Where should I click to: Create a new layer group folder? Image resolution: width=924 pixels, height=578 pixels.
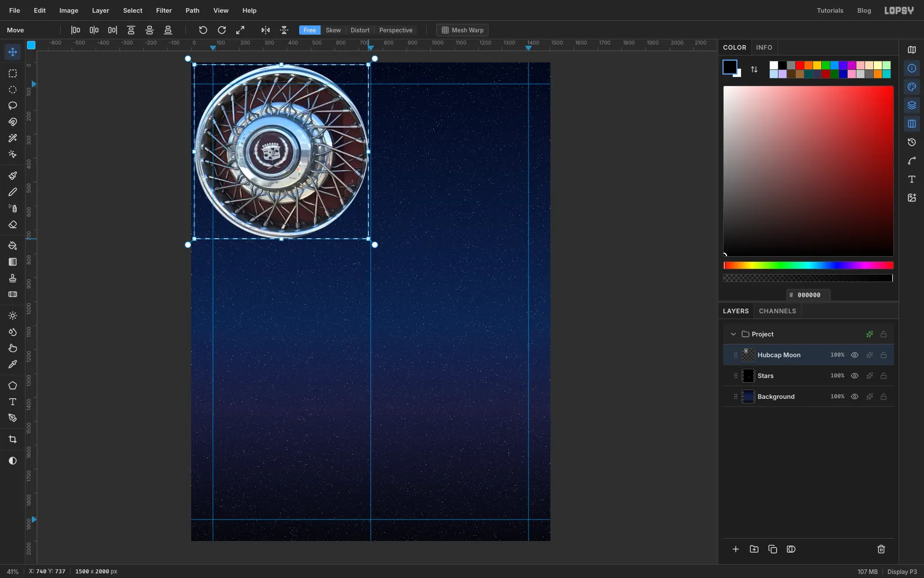[754, 549]
